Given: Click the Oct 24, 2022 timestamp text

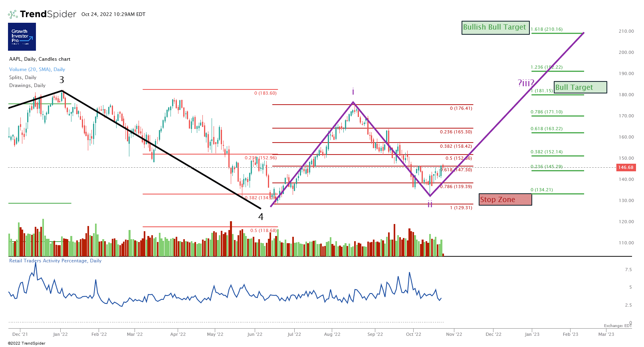Looking at the screenshot, I should pyautogui.click(x=113, y=14).
